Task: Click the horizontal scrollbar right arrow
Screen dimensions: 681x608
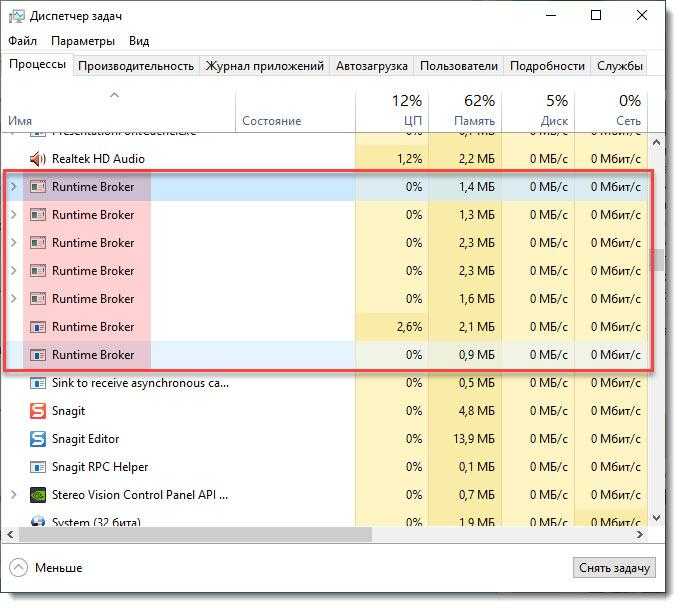Action: (640, 535)
